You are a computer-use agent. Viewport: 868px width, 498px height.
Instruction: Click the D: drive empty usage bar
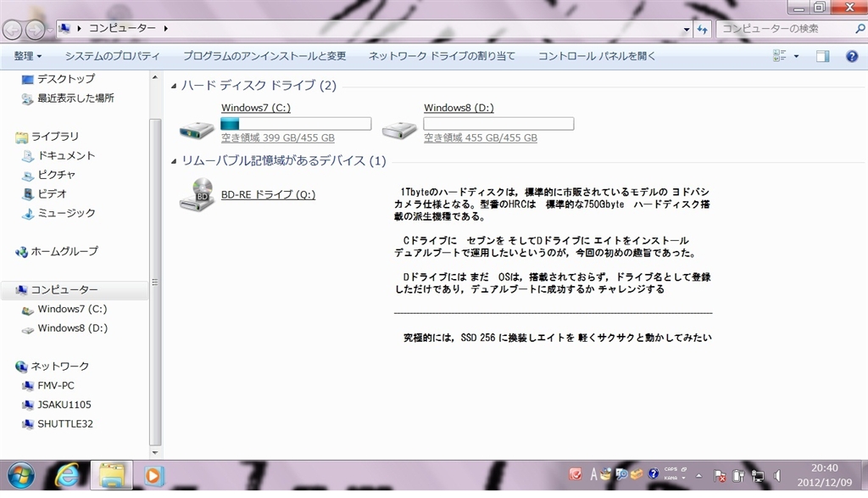tap(498, 124)
